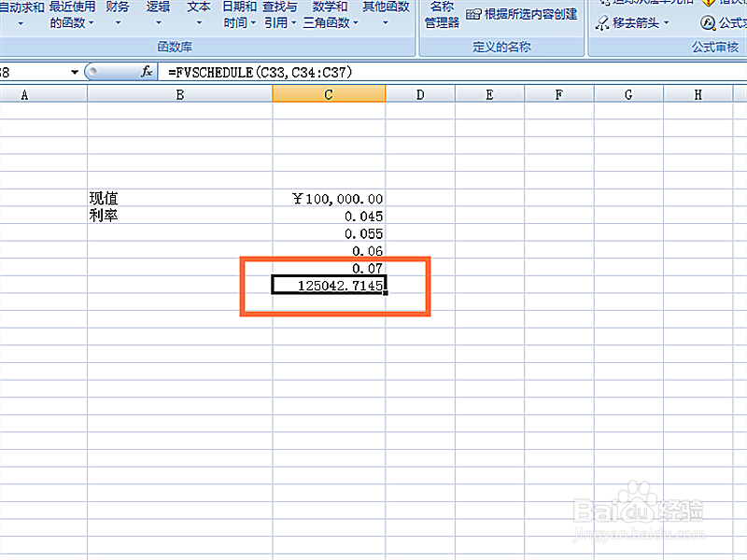Select column A header
747x560 pixels.
43,94
